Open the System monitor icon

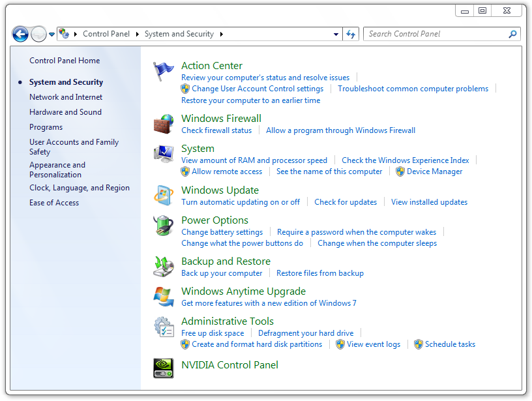pos(164,154)
